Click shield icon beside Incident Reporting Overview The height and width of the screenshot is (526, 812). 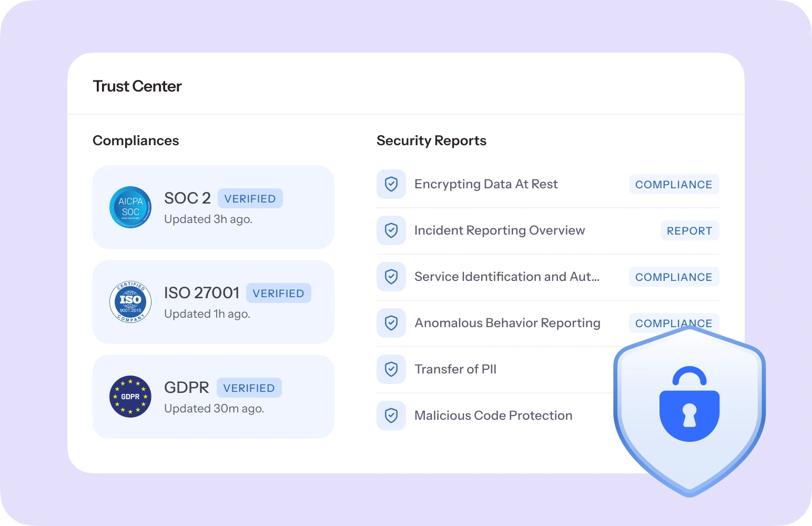pos(391,230)
